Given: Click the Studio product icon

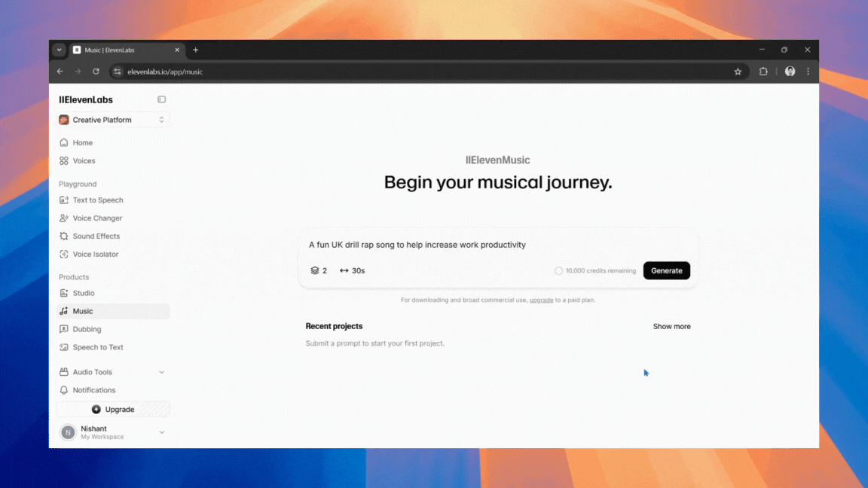Looking at the screenshot, I should (x=63, y=293).
